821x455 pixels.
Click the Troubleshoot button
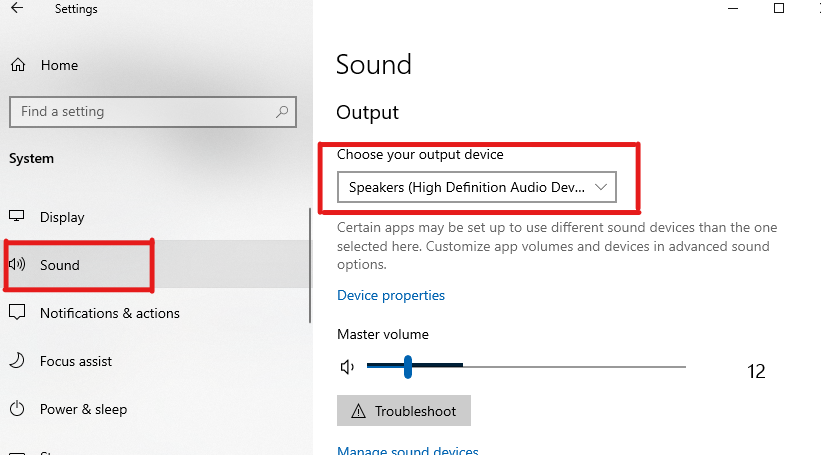403,411
